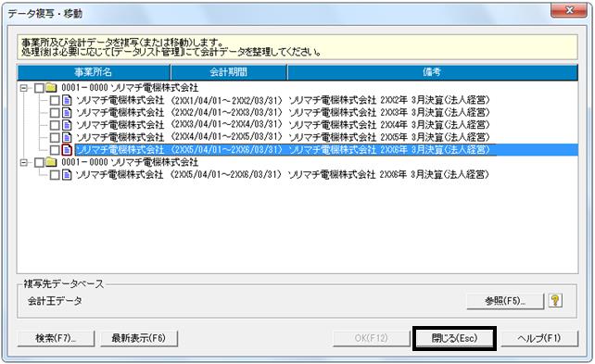
Task: Check the 2XX3/04/01~2XX4/03/31 data checkbox
Action: click(x=55, y=125)
